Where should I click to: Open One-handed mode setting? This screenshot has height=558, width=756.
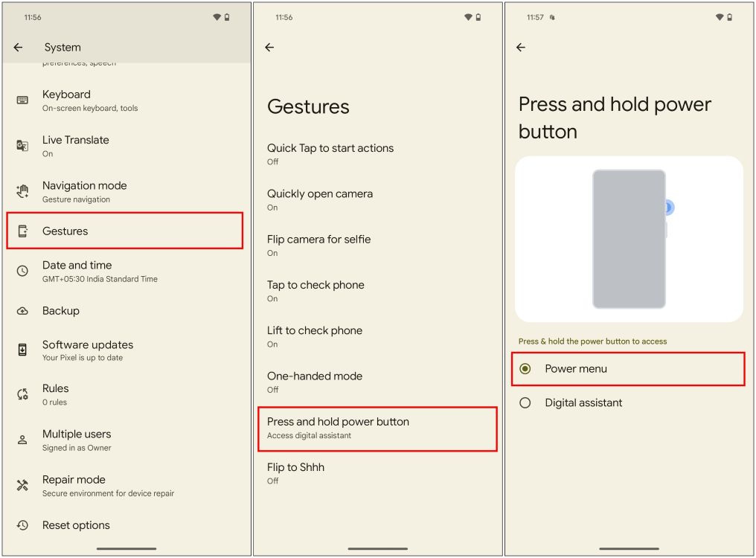click(377, 382)
